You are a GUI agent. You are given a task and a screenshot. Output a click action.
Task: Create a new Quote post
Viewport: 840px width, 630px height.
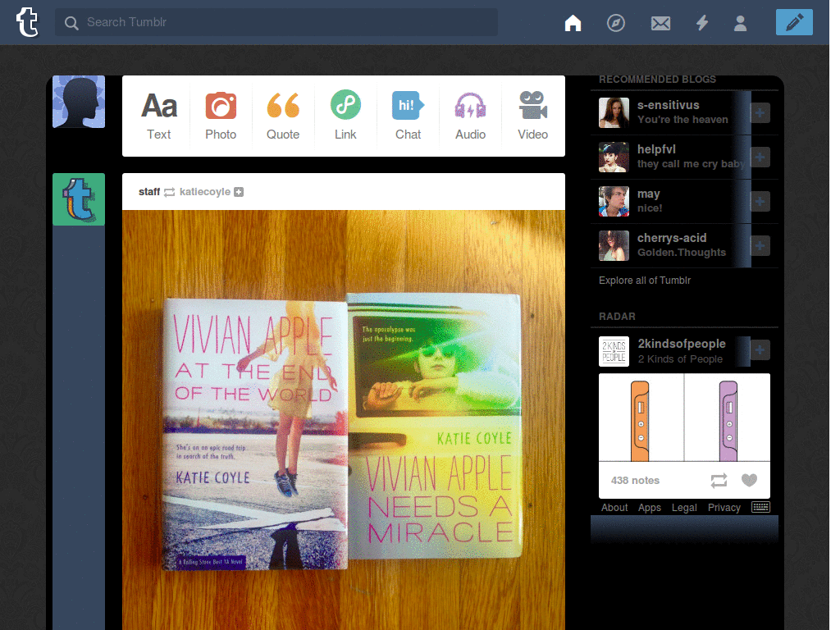(x=283, y=116)
